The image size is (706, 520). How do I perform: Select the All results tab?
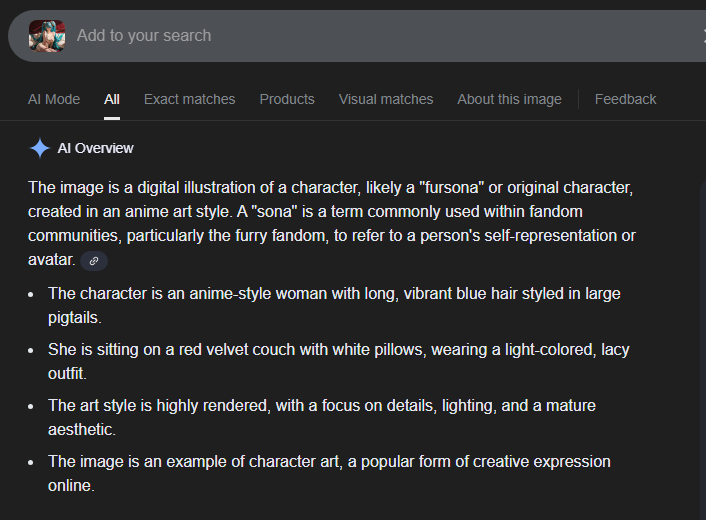coord(112,99)
